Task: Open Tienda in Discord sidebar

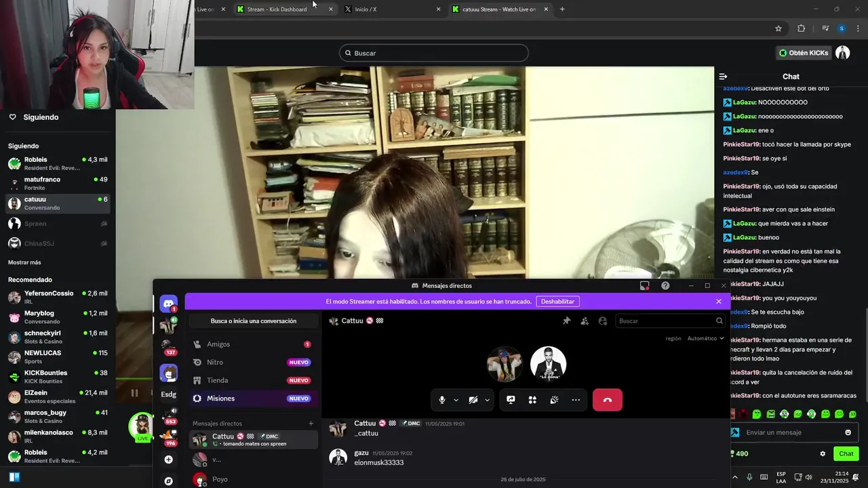Action: tap(252, 380)
